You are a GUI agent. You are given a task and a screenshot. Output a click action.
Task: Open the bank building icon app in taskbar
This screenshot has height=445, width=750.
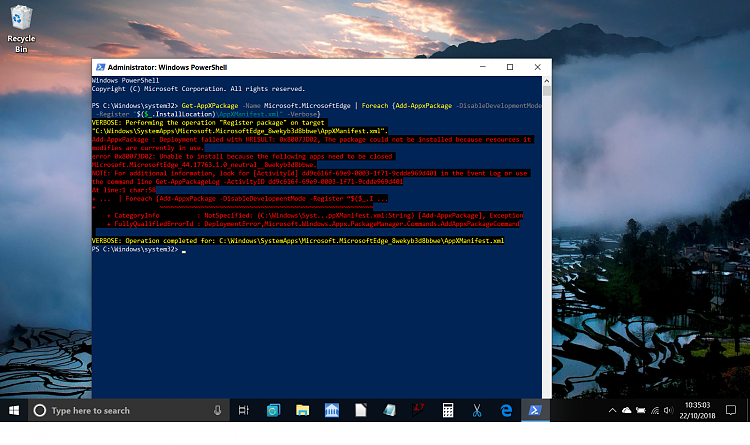(331, 411)
